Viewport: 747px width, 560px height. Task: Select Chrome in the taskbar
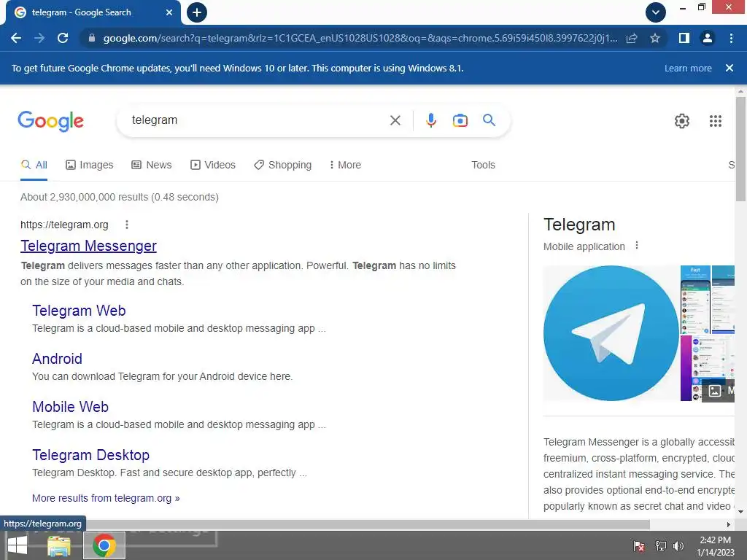point(104,545)
